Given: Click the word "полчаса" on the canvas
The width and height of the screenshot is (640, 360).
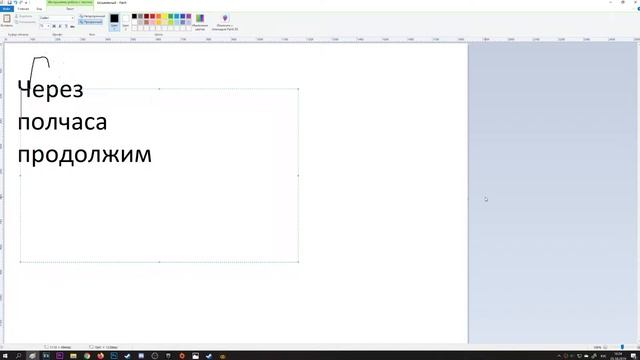Looking at the screenshot, I should tap(62, 122).
